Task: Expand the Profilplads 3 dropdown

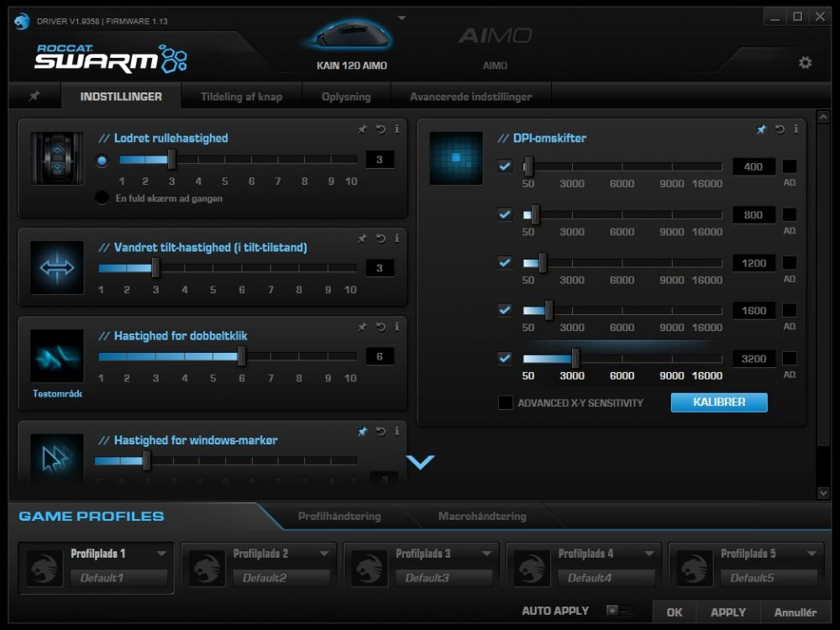Action: point(486,554)
